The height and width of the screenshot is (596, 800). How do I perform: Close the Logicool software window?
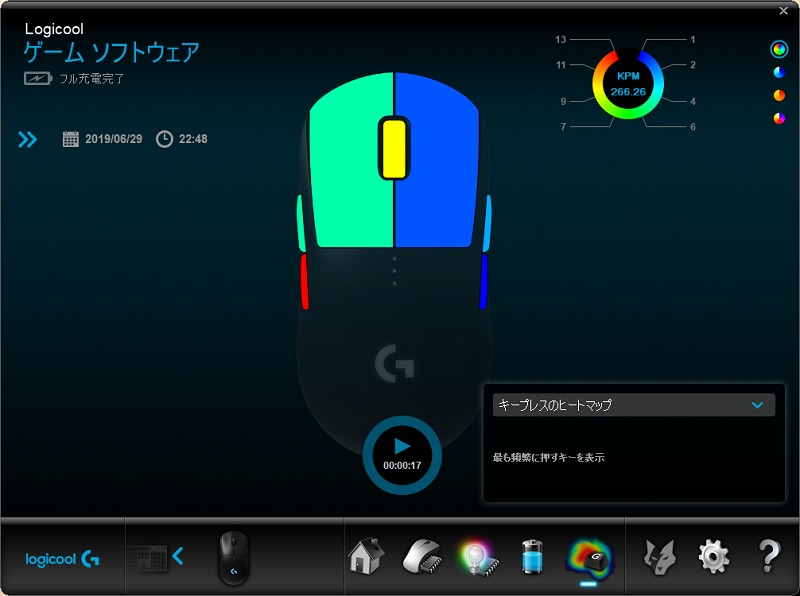784,11
